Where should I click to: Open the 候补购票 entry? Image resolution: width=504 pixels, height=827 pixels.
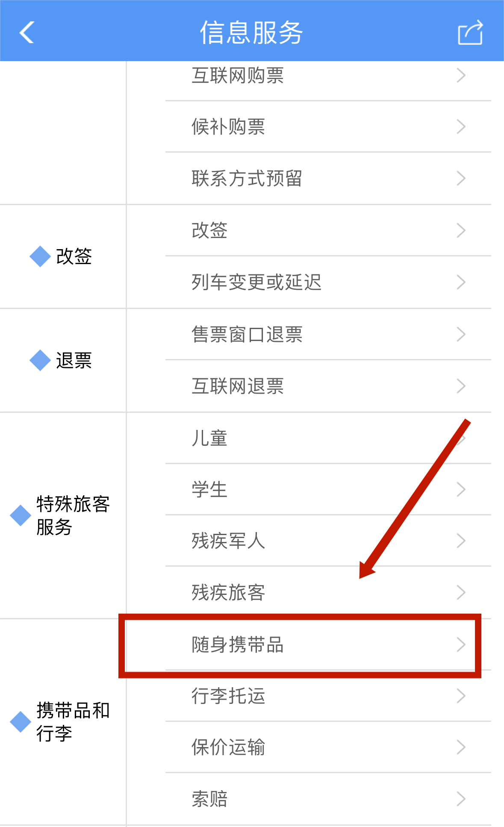(328, 127)
